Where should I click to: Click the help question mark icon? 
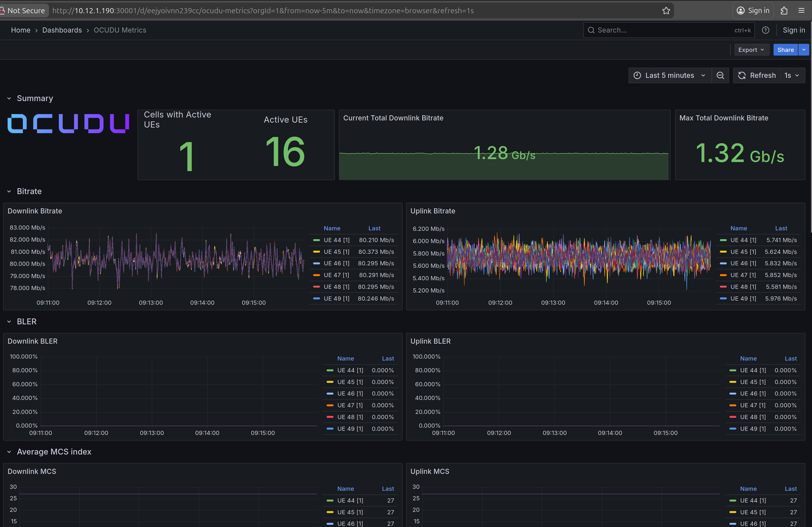pos(766,30)
